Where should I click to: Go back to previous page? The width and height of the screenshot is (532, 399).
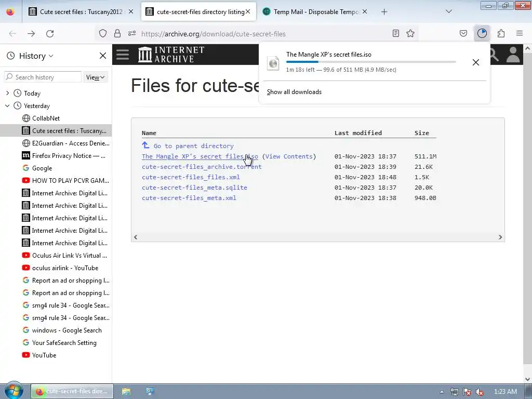(x=12, y=34)
